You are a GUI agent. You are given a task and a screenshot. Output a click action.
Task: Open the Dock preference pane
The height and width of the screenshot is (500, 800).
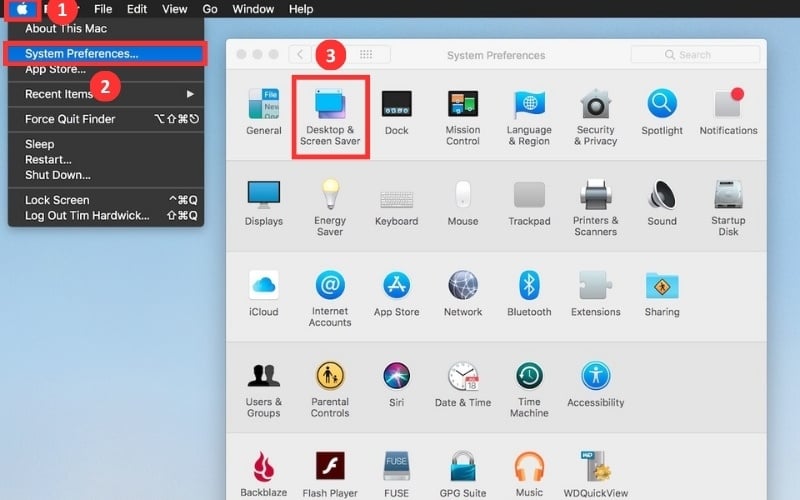coord(396,112)
